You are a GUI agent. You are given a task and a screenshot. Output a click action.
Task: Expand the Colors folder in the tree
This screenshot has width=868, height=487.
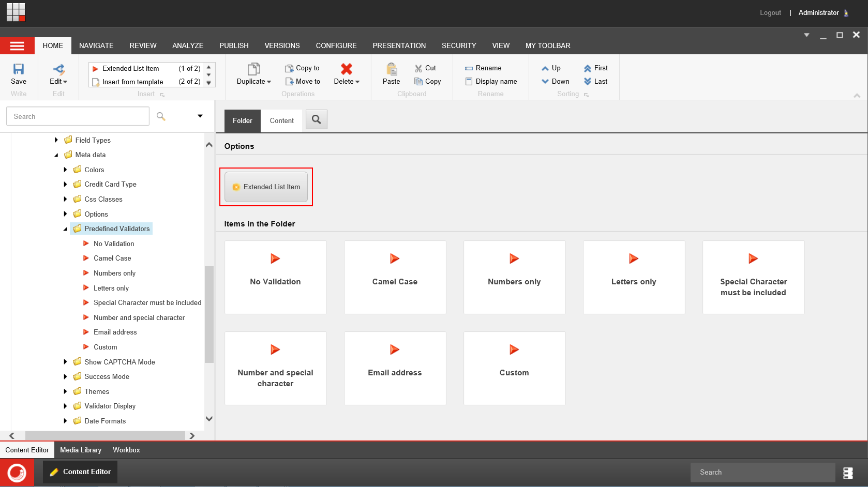coord(65,170)
